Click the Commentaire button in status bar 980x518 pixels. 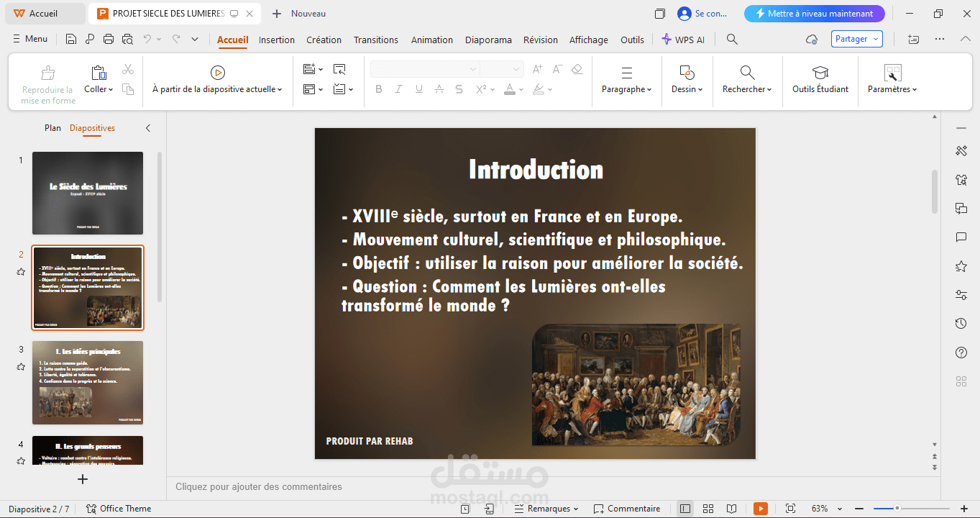click(x=627, y=509)
